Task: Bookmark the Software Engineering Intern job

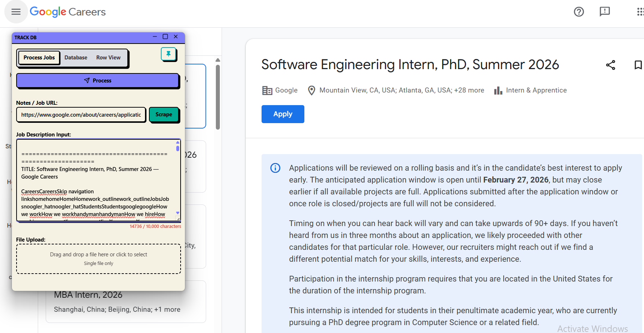Action: 638,65
